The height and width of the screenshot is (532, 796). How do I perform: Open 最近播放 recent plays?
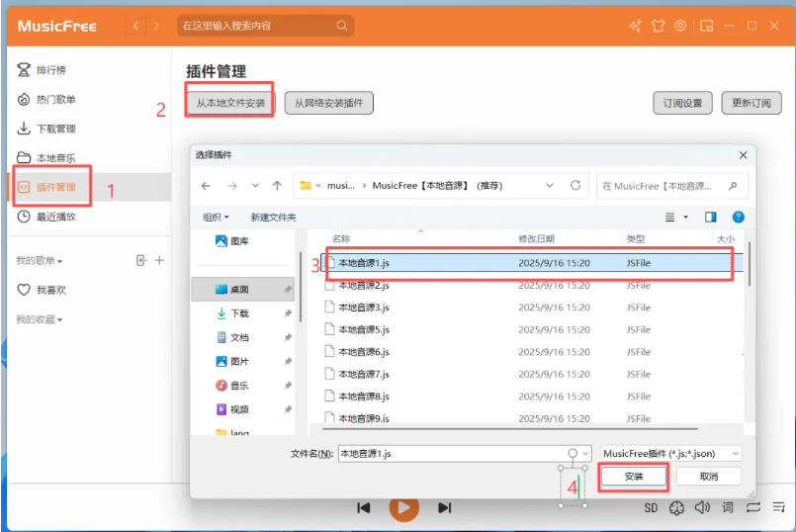tap(46, 217)
